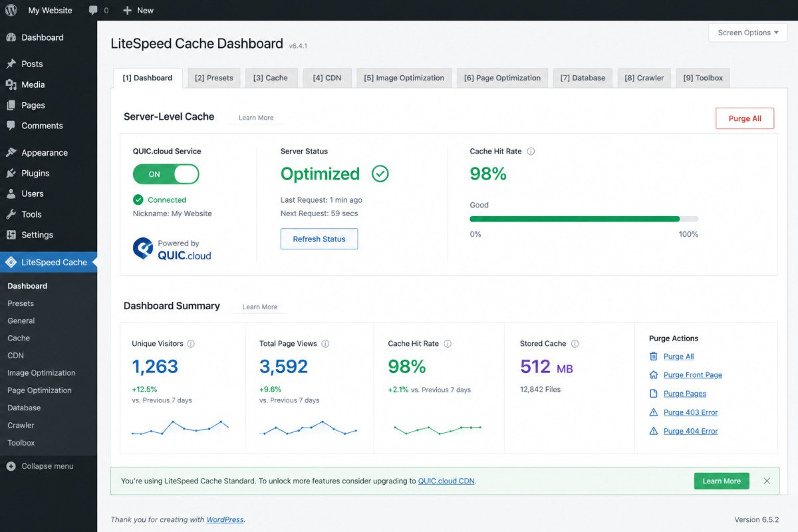
Task: Click the Users person icon
Action: [11, 194]
